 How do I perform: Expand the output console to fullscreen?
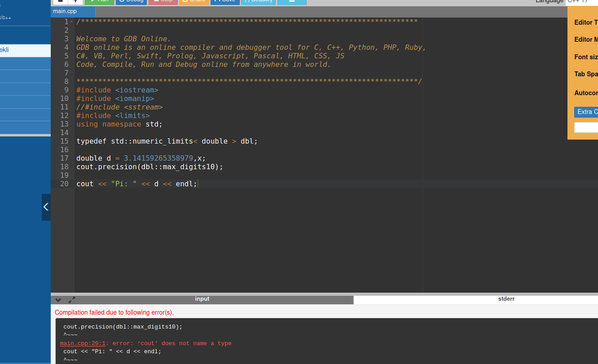72,300
